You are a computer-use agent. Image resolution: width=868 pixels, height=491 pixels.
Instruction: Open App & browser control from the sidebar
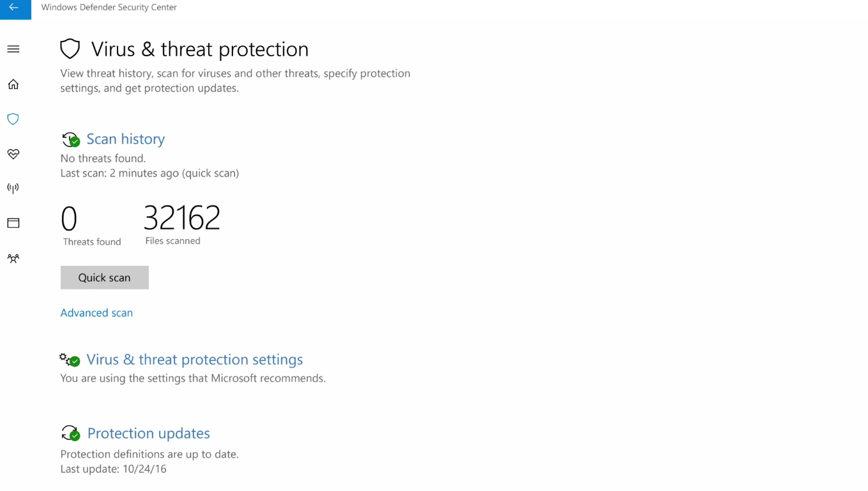(13, 222)
